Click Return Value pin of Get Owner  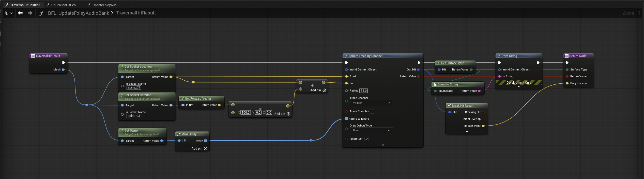pyautogui.click(x=162, y=141)
